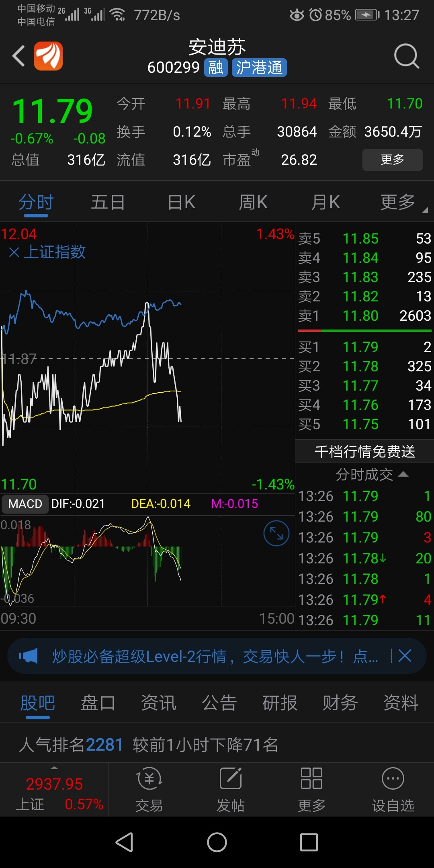Switch to 日K chart tab
This screenshot has height=868, width=434.
(x=182, y=202)
